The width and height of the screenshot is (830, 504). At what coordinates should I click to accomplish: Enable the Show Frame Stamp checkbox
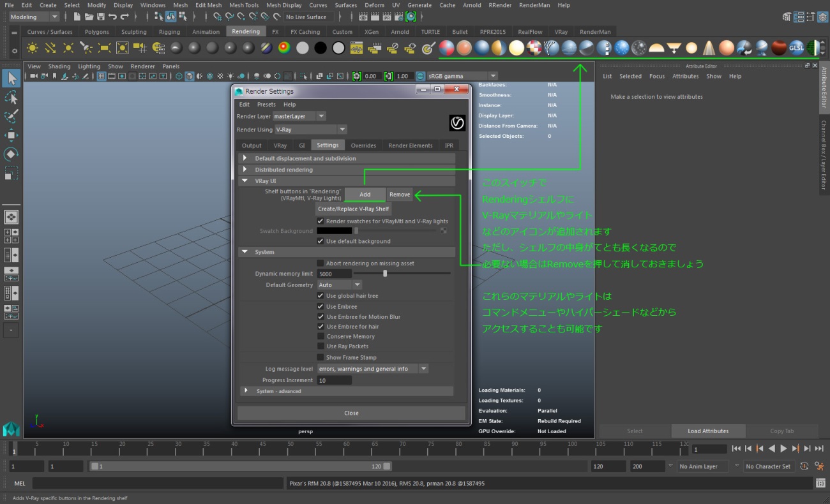pos(321,357)
